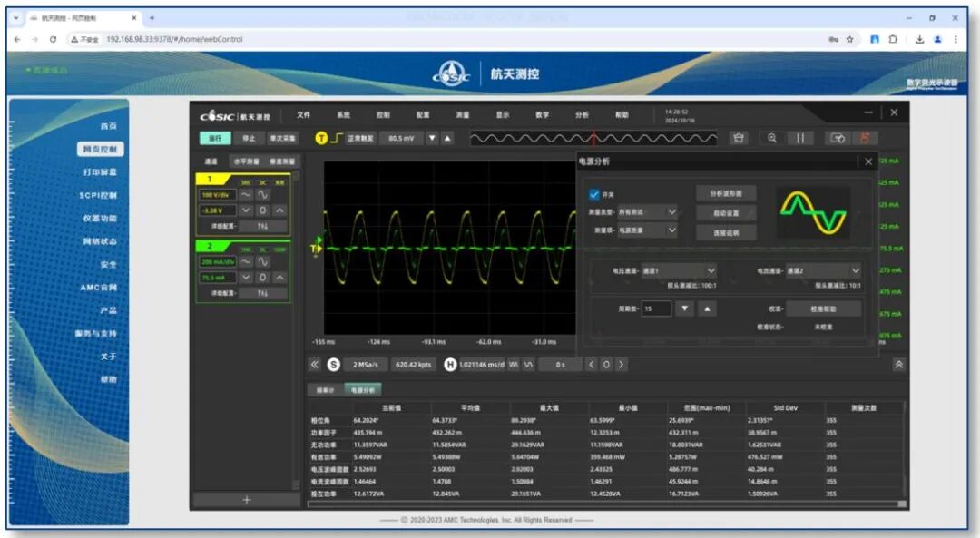Open the 电流通道 dropdown
Image resolution: width=980 pixels, height=538 pixels.
click(823, 270)
